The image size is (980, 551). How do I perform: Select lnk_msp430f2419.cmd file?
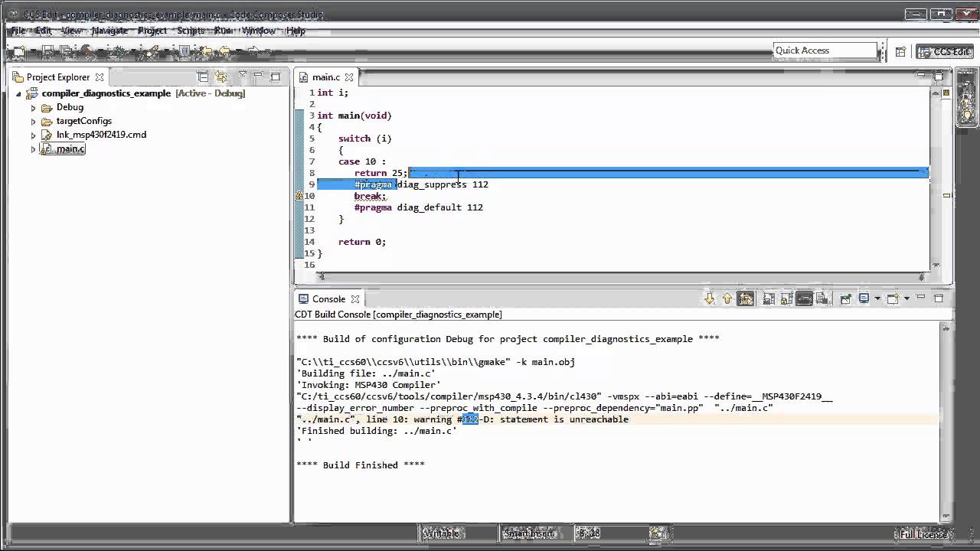pyautogui.click(x=101, y=135)
